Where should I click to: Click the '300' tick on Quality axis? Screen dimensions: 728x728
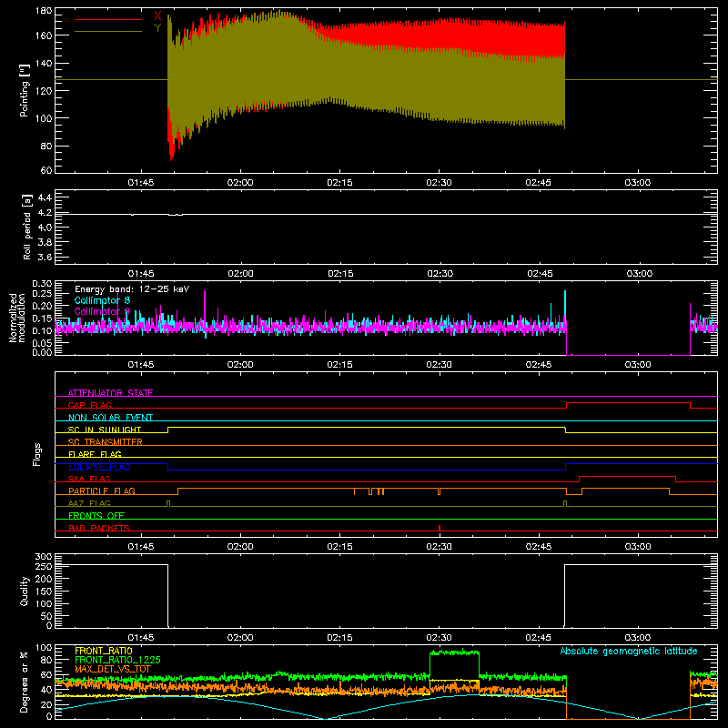coord(44,557)
